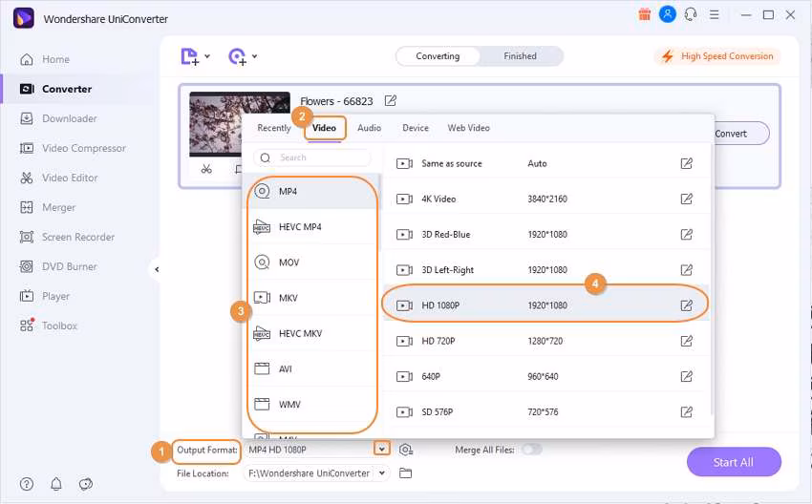Viewport: 812px width, 504px height.
Task: Edit the Same as source preset
Action: 686,163
